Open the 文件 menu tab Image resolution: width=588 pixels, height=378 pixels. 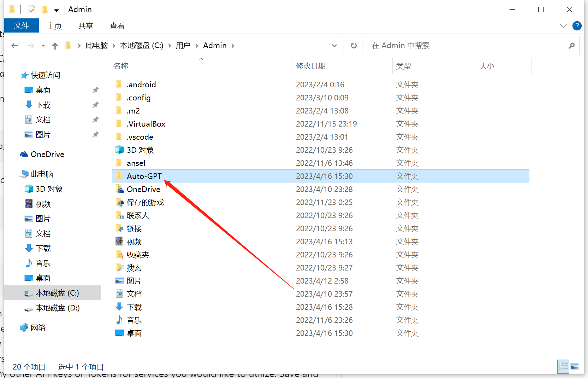[22, 26]
